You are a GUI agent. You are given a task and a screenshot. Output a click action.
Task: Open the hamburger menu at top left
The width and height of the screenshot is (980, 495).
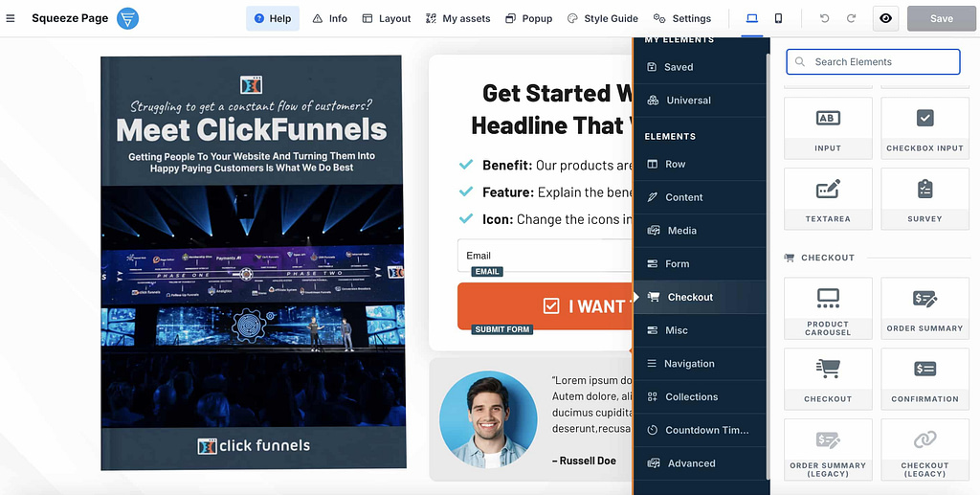(x=10, y=19)
